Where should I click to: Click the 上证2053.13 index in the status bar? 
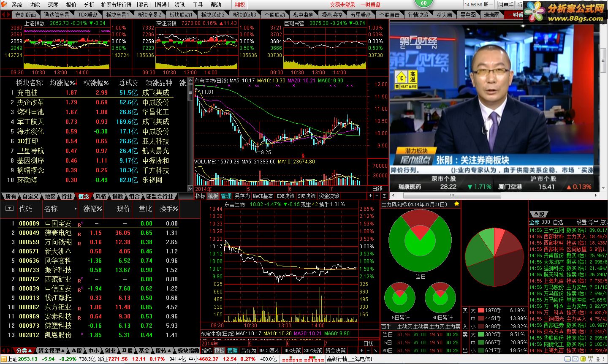pyautogui.click(x=22, y=359)
